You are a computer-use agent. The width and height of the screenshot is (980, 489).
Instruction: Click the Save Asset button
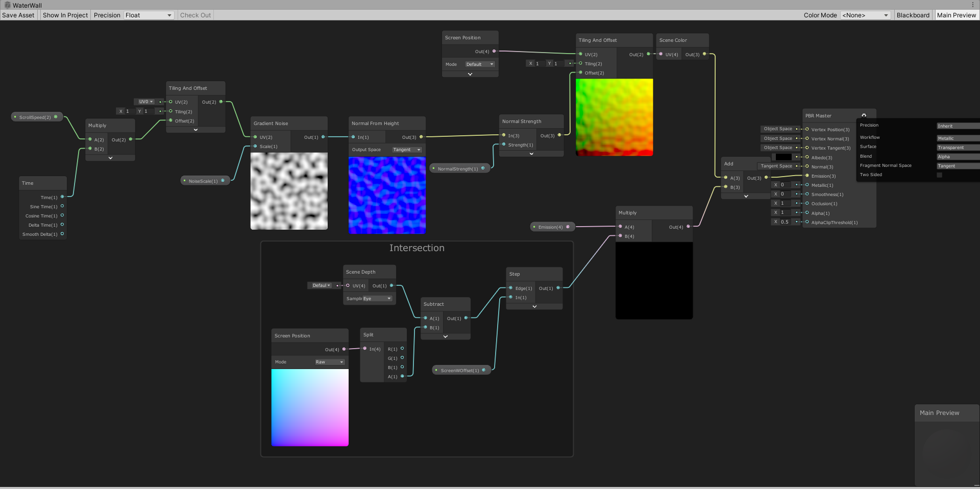18,15
